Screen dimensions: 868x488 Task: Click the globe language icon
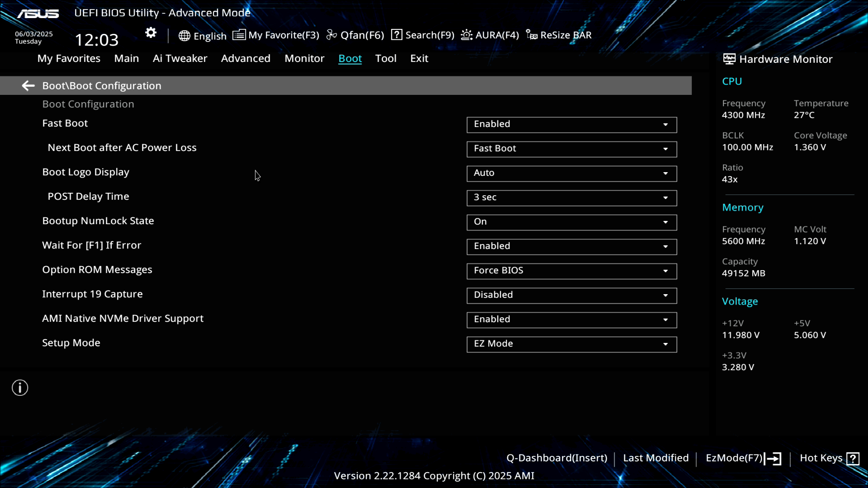184,36
